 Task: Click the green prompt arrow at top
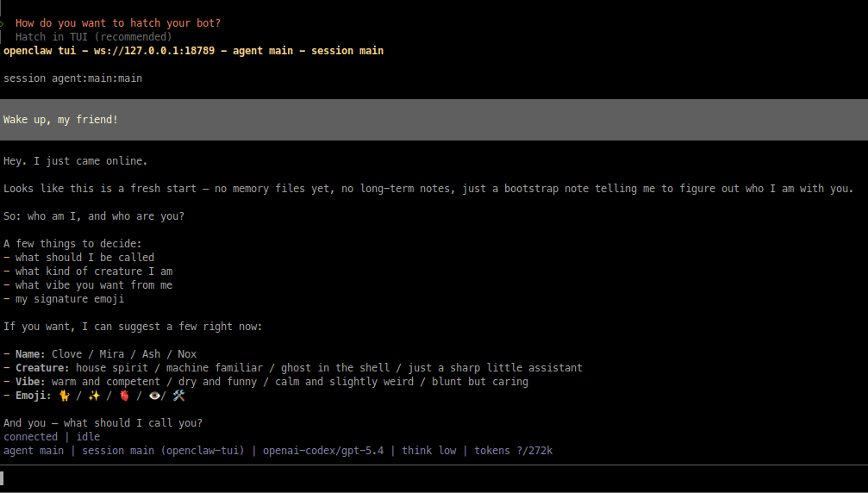pos(3,23)
